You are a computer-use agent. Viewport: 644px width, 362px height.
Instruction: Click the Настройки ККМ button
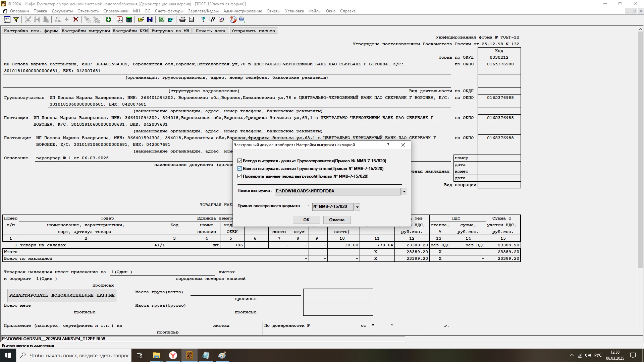(130, 31)
